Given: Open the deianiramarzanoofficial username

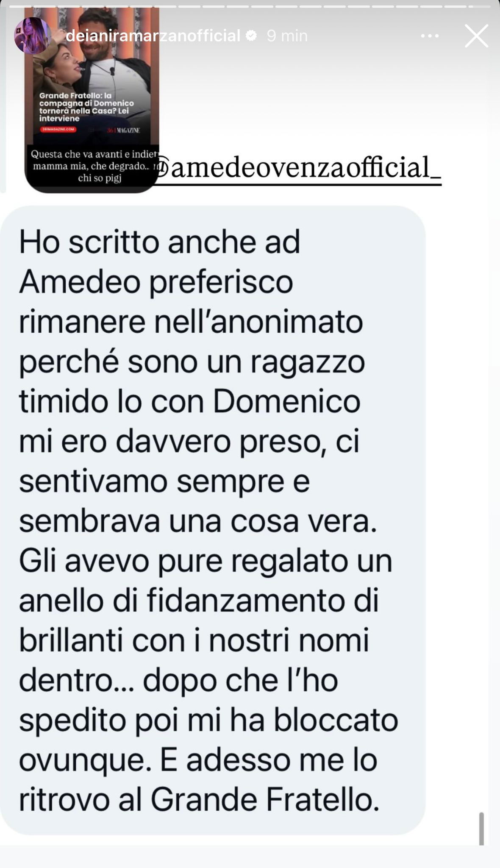Looking at the screenshot, I should click(x=153, y=36).
